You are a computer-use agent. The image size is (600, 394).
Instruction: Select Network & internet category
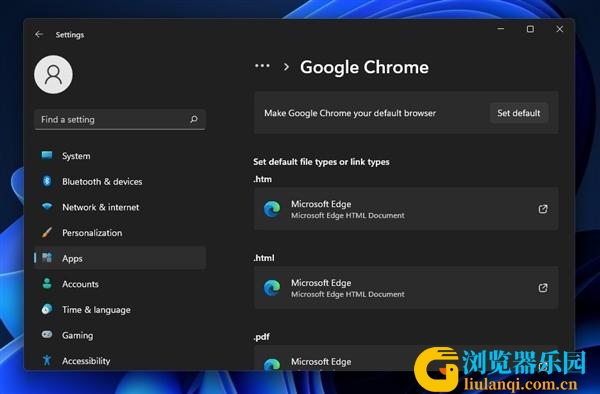point(120,207)
